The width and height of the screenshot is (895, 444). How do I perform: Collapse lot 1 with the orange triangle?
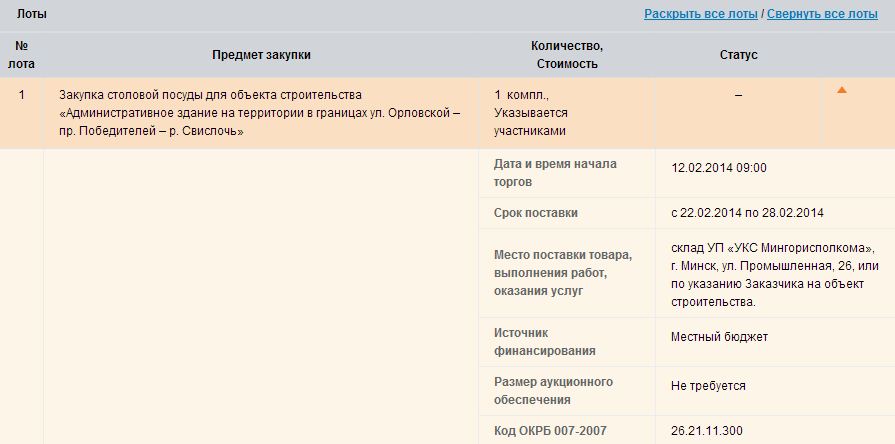[841, 91]
